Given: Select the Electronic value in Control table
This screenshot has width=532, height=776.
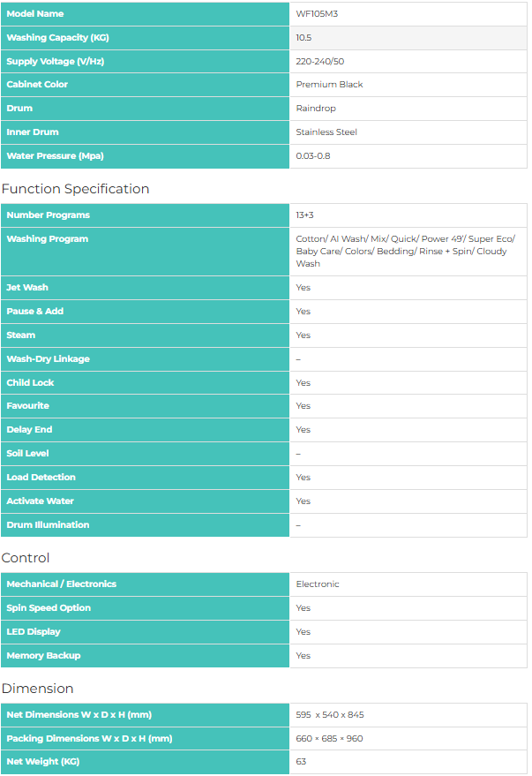Looking at the screenshot, I should click(x=318, y=584).
